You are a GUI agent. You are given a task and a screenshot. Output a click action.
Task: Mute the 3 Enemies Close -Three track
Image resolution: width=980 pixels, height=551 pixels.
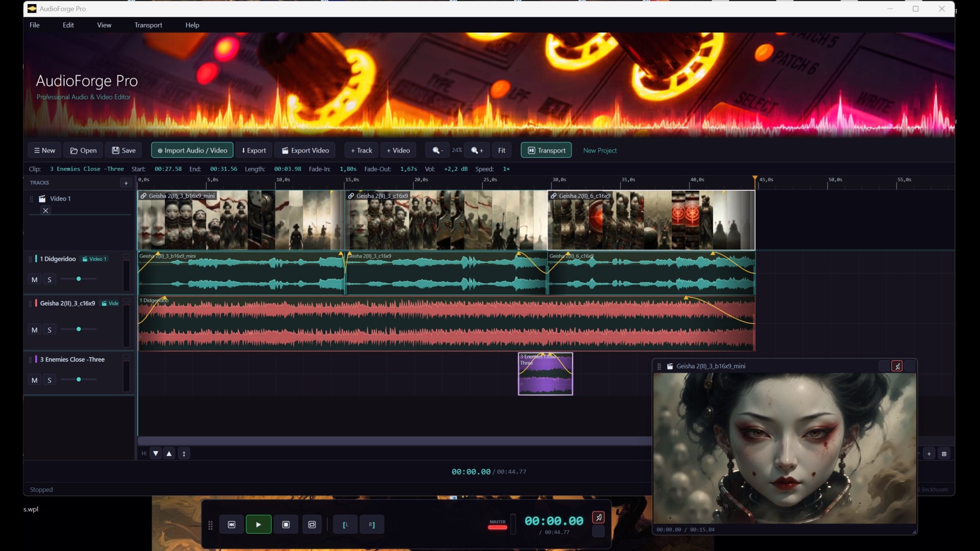(x=34, y=380)
